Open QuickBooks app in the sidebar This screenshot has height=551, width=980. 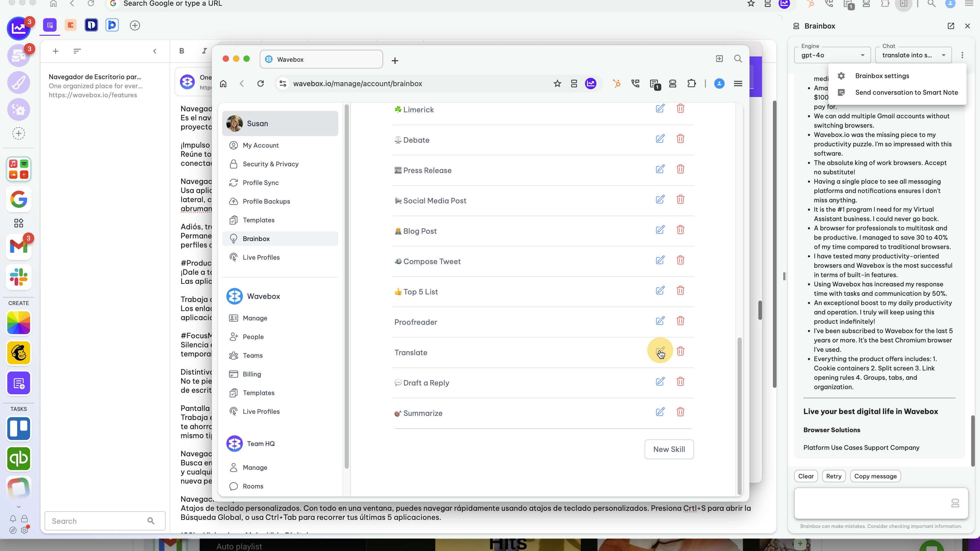pyautogui.click(x=19, y=459)
